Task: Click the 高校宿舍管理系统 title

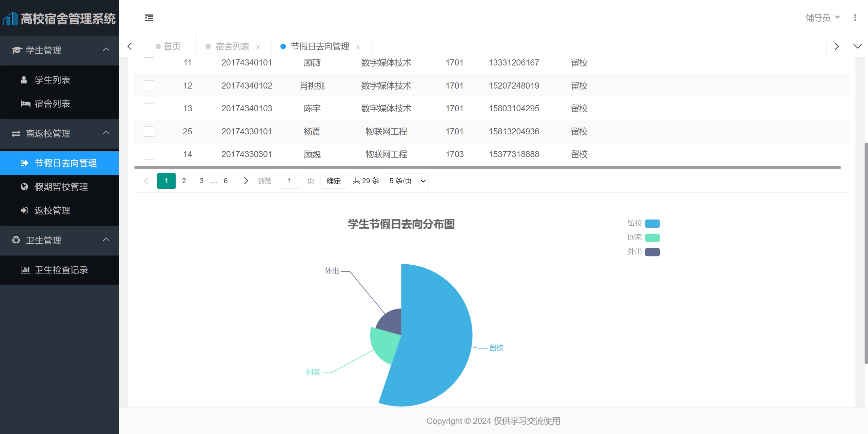Action: 68,19
